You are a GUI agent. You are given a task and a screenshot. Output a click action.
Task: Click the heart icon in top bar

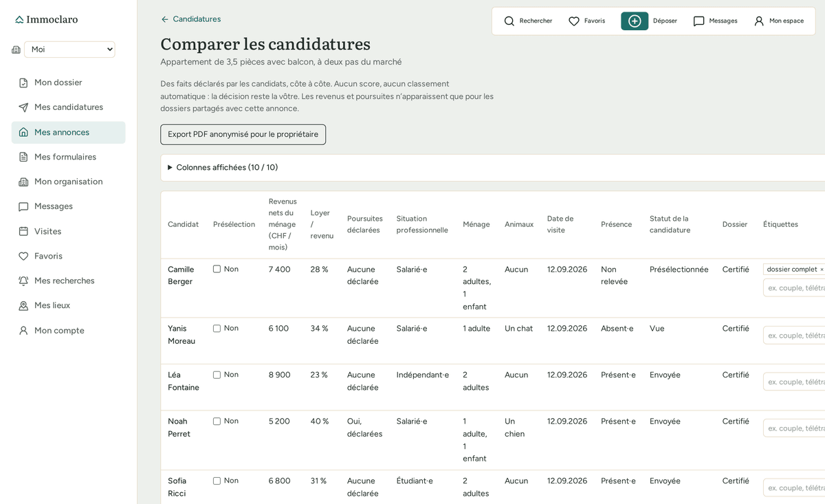pyautogui.click(x=574, y=21)
